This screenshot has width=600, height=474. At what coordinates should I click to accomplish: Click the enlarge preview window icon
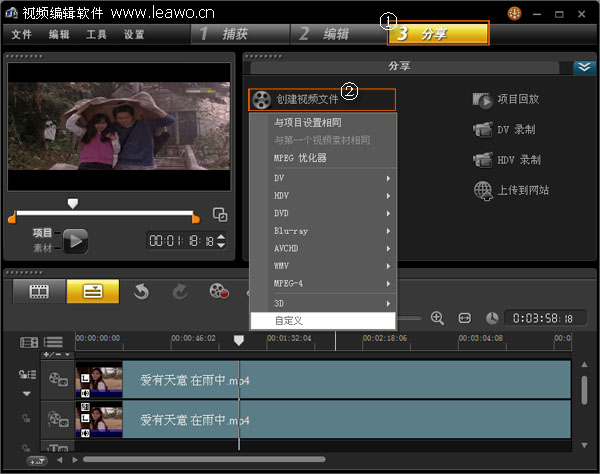point(220,215)
